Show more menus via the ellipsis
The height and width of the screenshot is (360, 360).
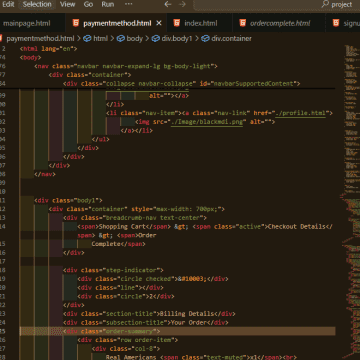128,4
